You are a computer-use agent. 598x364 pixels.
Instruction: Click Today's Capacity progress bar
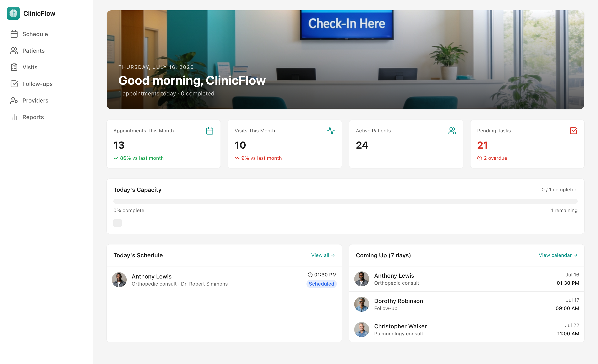(345, 201)
